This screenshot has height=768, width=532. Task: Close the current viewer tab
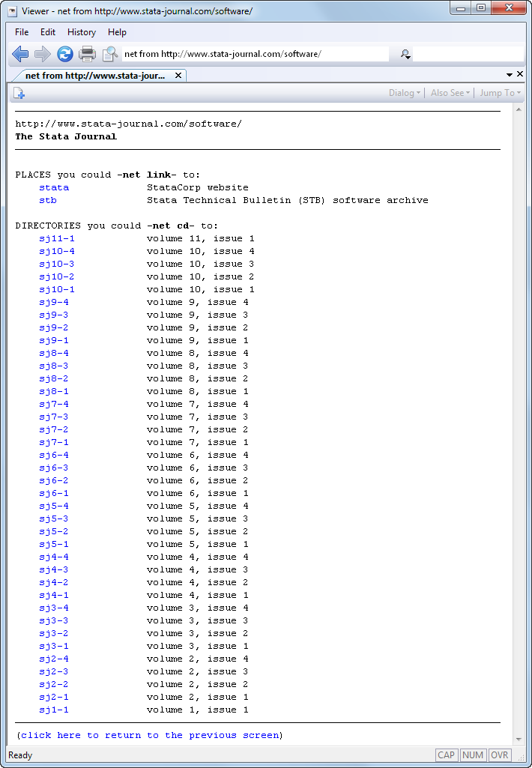coord(178,76)
